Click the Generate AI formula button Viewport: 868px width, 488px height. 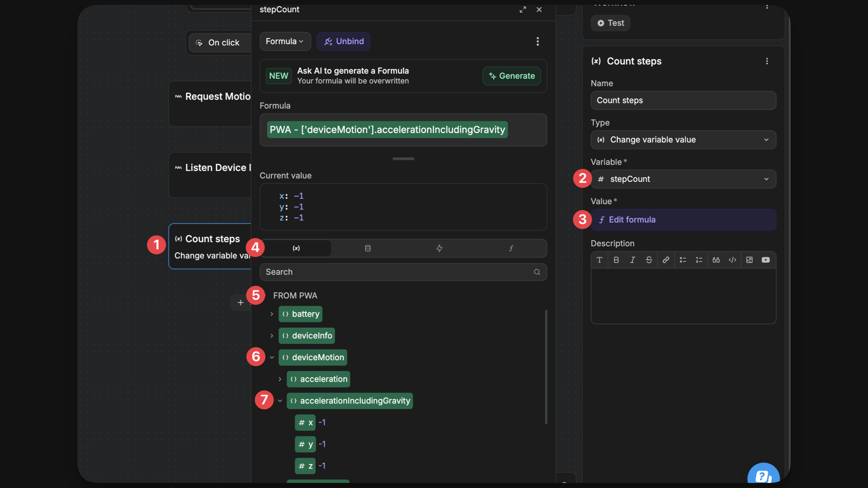(511, 76)
